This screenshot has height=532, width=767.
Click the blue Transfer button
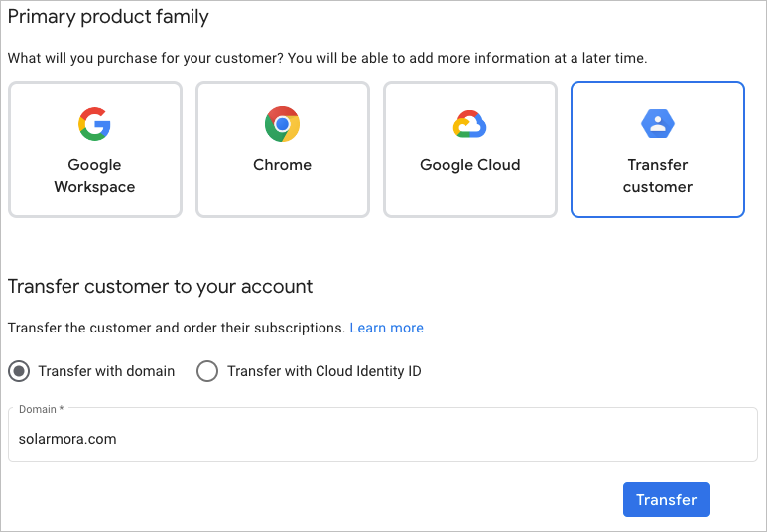(x=666, y=499)
